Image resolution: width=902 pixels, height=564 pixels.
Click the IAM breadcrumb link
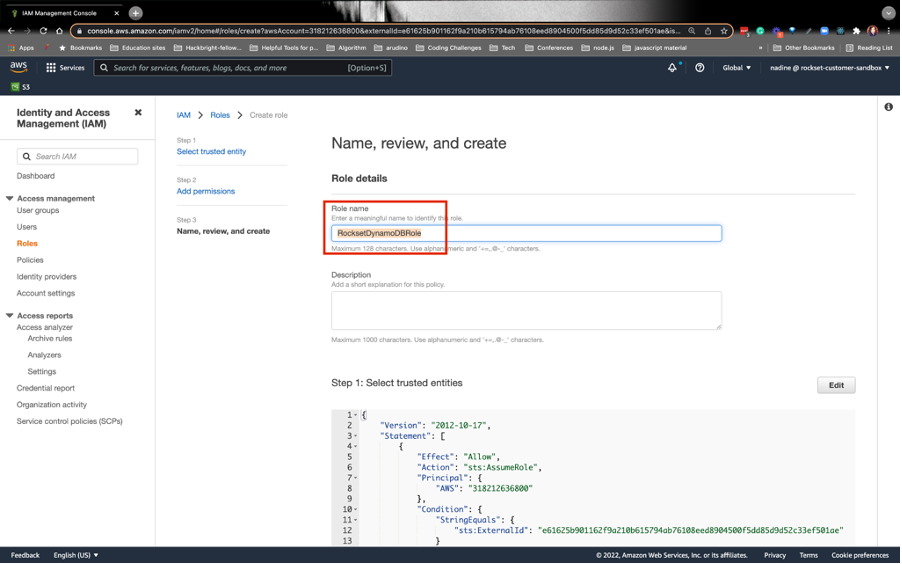pos(184,115)
